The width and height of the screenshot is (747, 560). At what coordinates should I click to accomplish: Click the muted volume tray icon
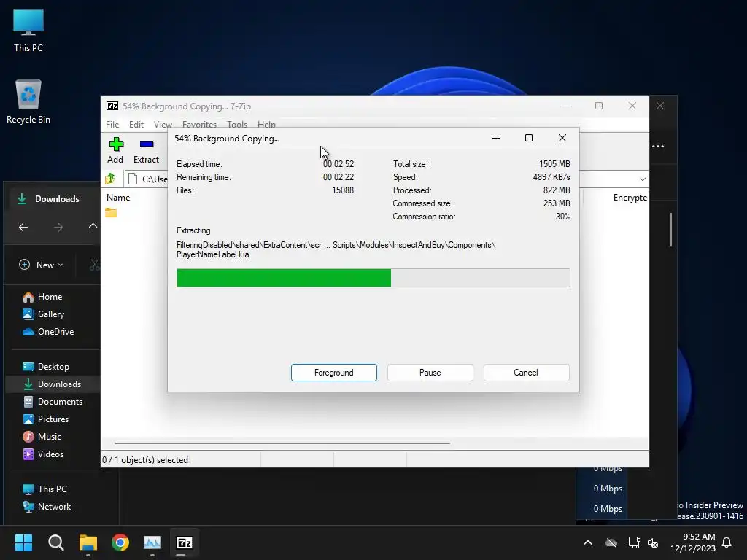[653, 542]
